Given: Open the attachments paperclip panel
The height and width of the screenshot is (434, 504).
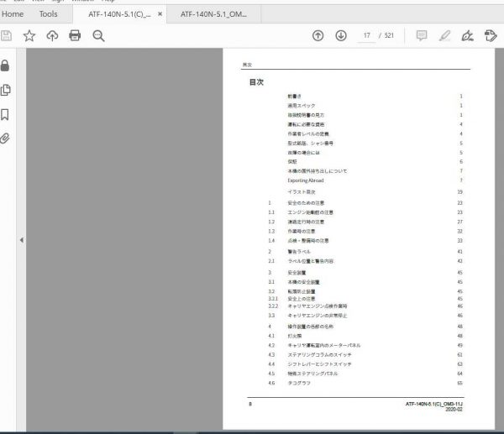Looking at the screenshot, I should click(5, 139).
